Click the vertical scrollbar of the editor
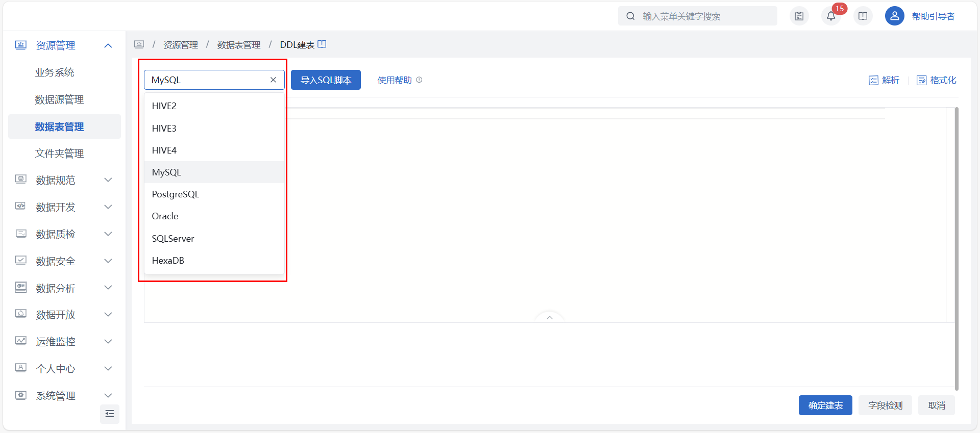The image size is (980, 433). pos(957,248)
